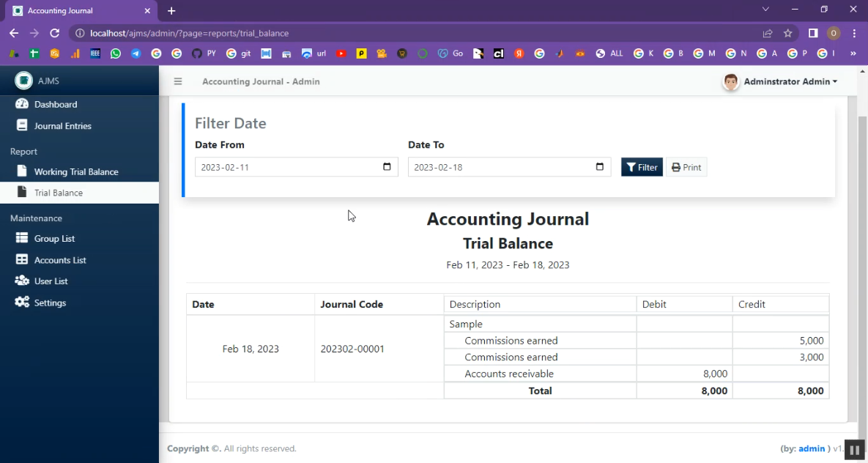Click the Filter button
868x463 pixels.
coord(642,167)
